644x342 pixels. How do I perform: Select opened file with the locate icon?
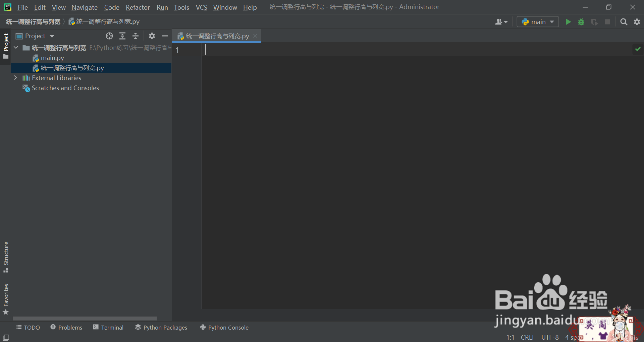pos(109,36)
